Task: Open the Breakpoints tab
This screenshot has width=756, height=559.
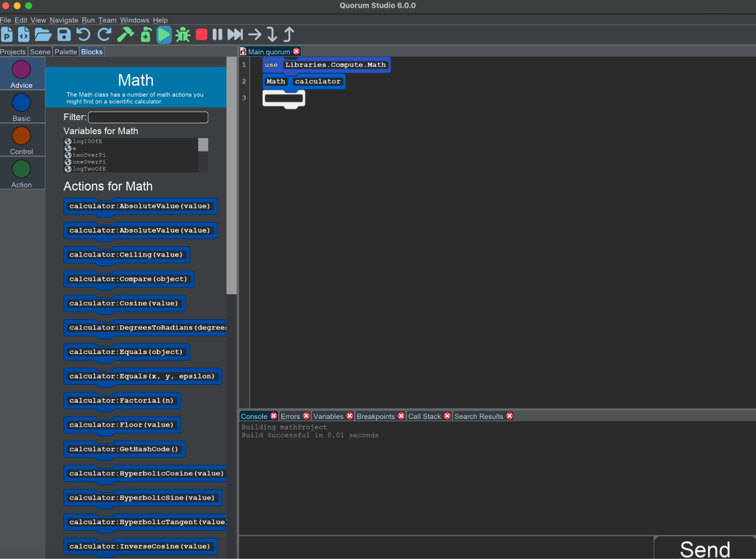Action: pos(376,416)
